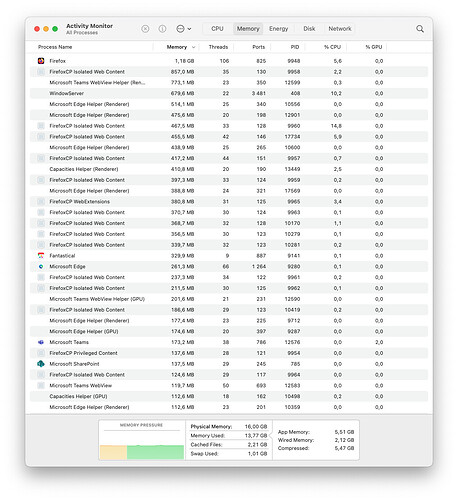Click the Swap Used 1,01 GB value
This screenshot has width=458, height=500.
(257, 453)
